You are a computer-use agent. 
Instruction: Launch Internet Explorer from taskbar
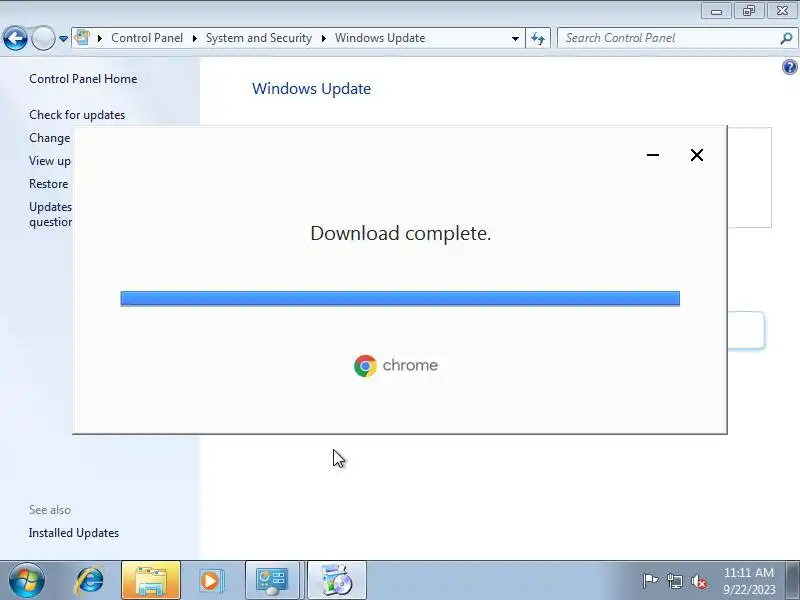click(x=89, y=581)
